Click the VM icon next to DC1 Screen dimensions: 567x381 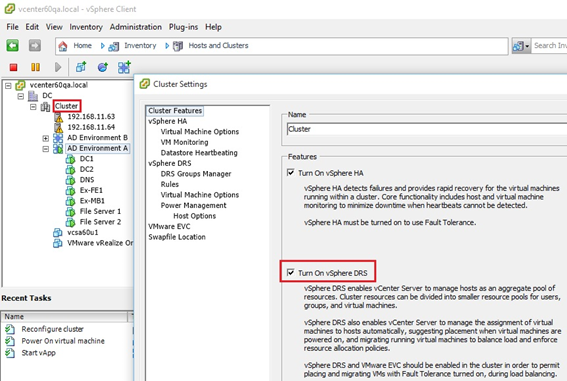coord(70,159)
